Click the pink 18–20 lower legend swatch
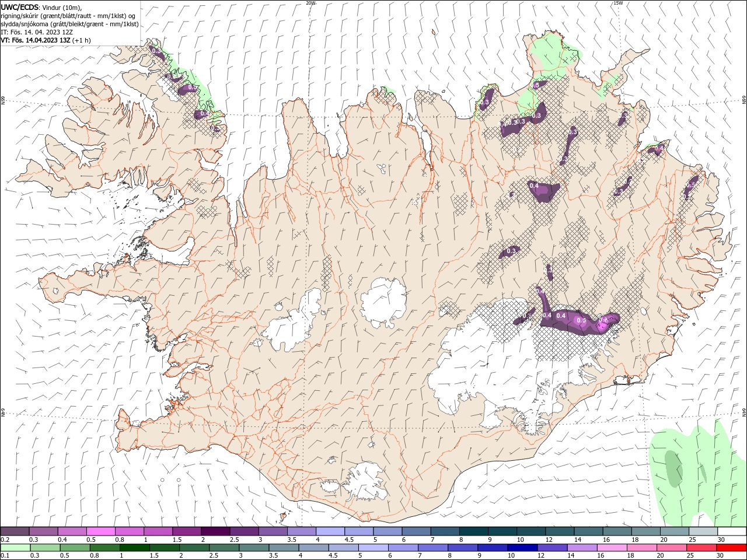The image size is (747, 560). 641,548
